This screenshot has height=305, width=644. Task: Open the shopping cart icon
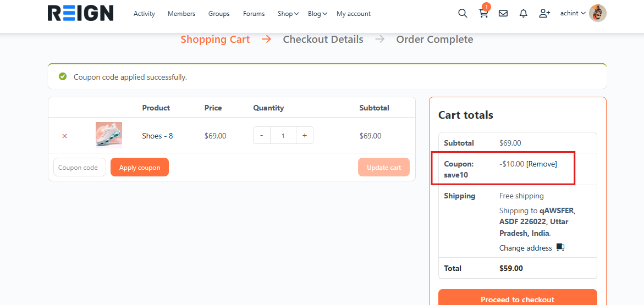[x=483, y=13]
